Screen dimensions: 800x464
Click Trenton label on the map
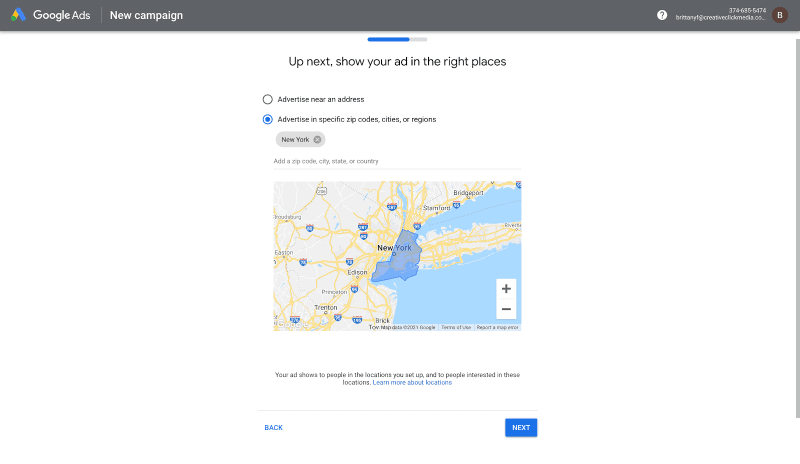(x=326, y=307)
